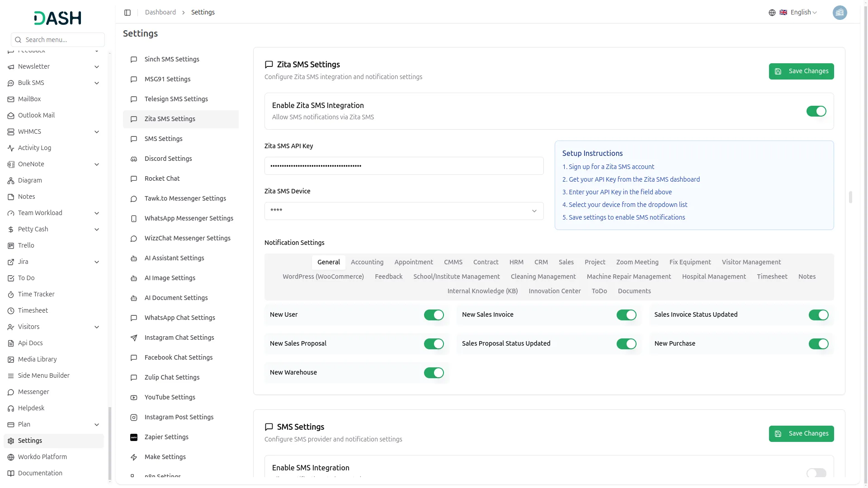Click the Workdo Platform globe icon
868x488 pixels.
click(11, 457)
